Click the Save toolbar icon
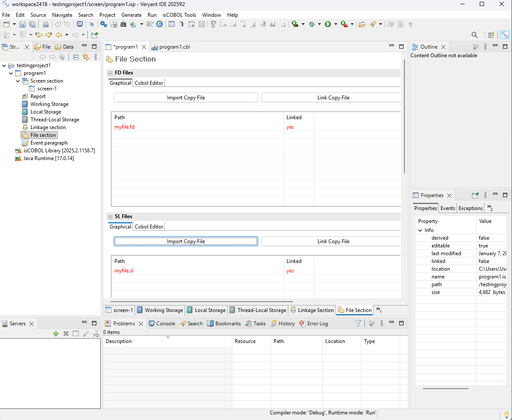This screenshot has width=512, height=420. 22,25
